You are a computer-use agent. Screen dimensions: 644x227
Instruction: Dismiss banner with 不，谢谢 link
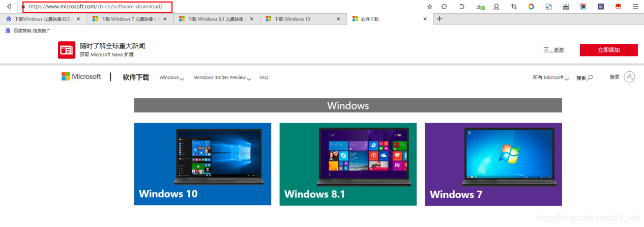pos(553,50)
